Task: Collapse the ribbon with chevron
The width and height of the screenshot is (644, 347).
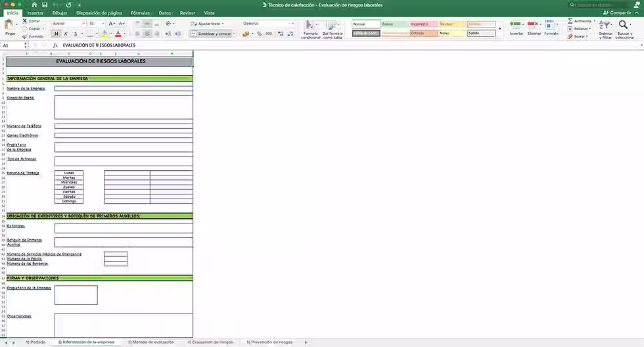Action: [x=637, y=12]
